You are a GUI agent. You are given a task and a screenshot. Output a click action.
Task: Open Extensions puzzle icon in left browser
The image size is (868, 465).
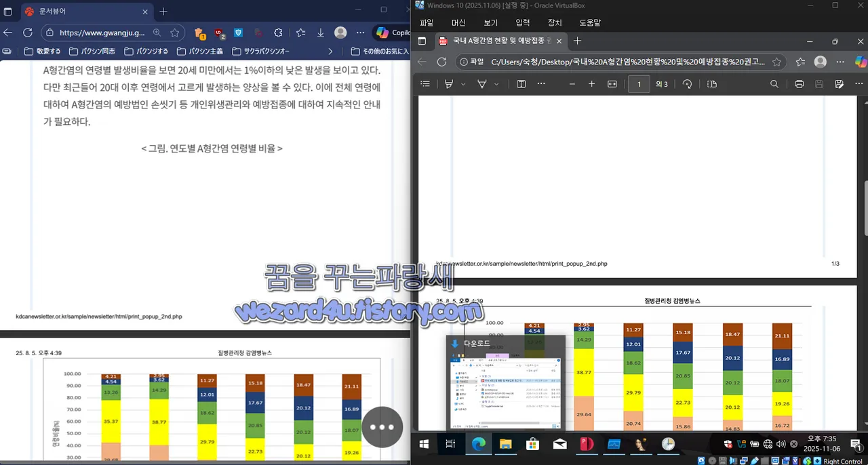point(278,33)
